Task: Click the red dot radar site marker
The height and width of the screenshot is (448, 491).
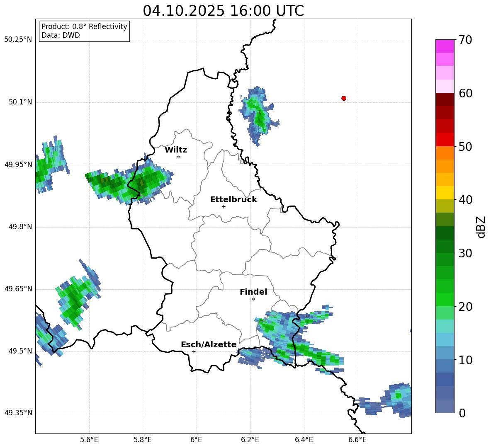Action: [x=344, y=98]
